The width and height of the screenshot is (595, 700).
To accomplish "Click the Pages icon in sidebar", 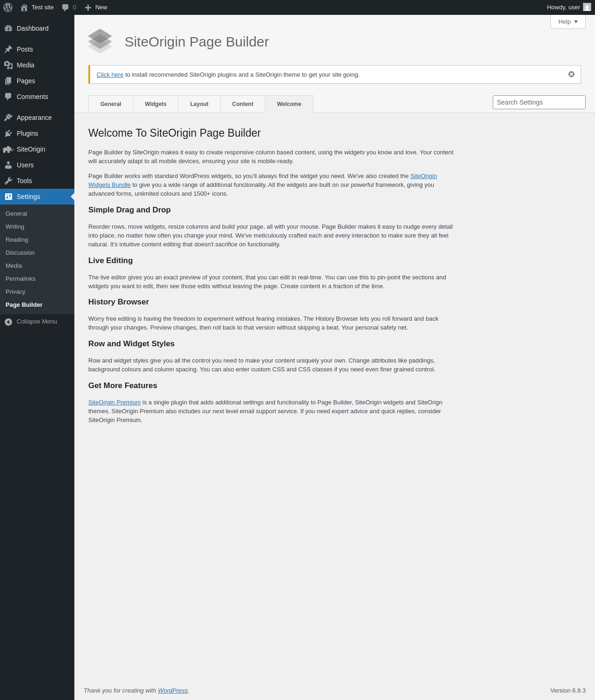I will pos(8,81).
